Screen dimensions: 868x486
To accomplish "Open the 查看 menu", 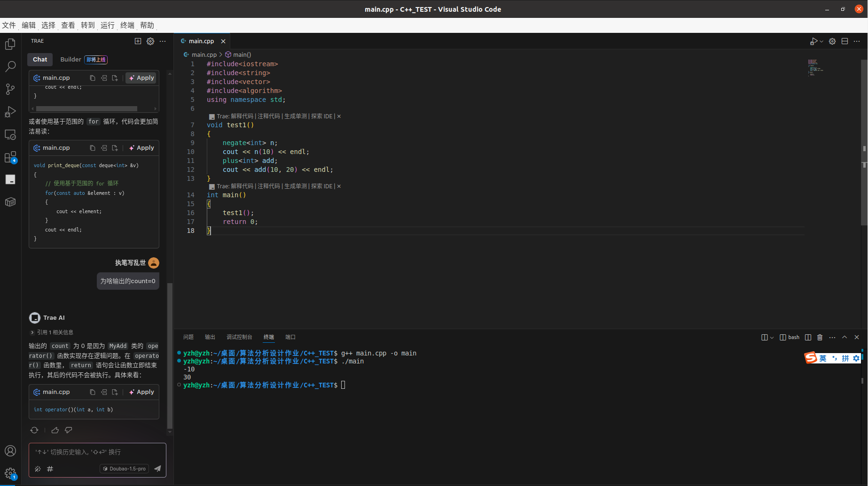I will (x=68, y=25).
